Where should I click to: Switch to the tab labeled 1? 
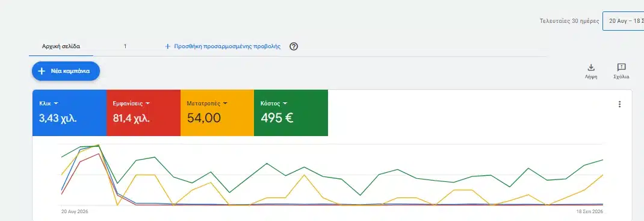(x=125, y=46)
